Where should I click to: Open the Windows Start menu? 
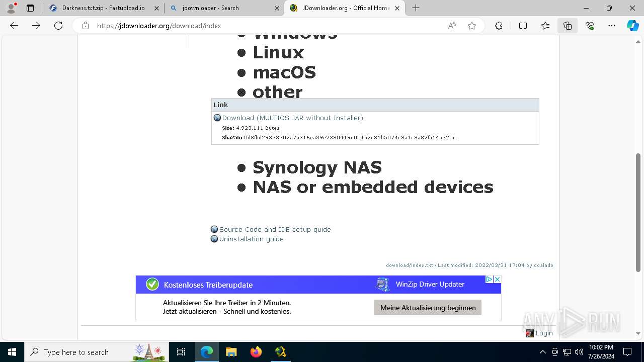12,352
